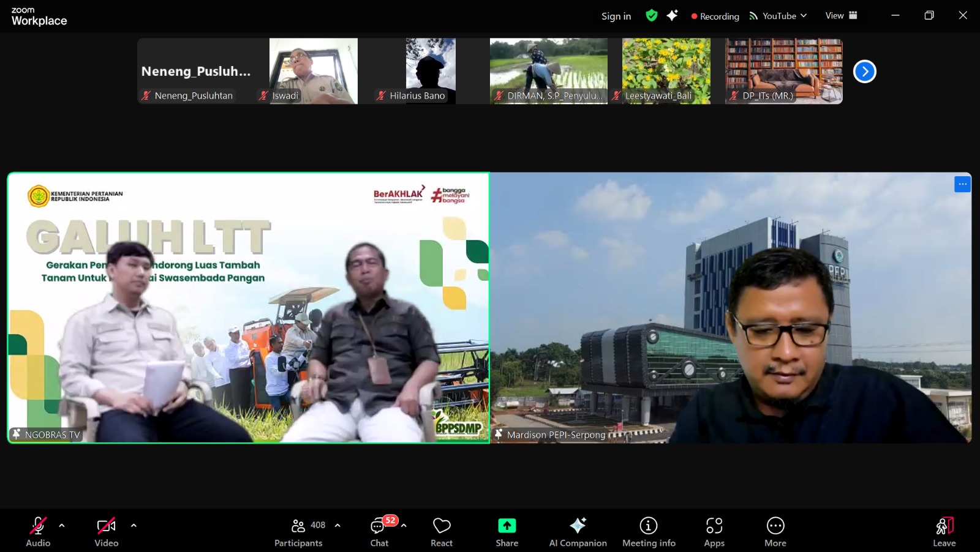Click the green Share screen icon

point(507,526)
